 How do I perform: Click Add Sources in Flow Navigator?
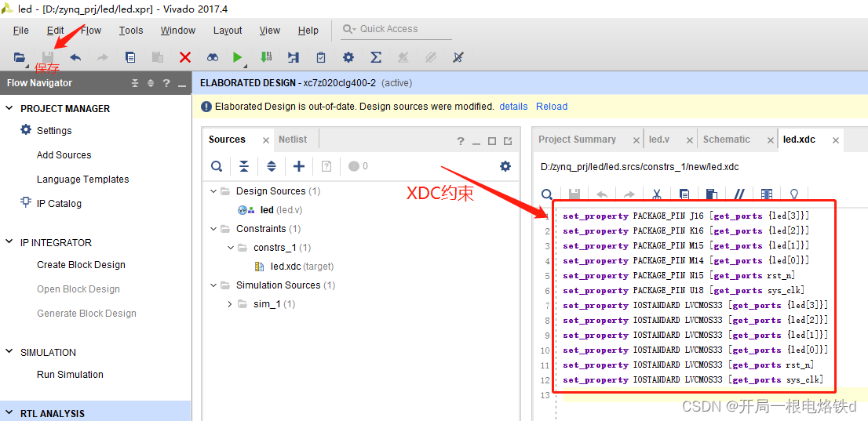(x=64, y=155)
